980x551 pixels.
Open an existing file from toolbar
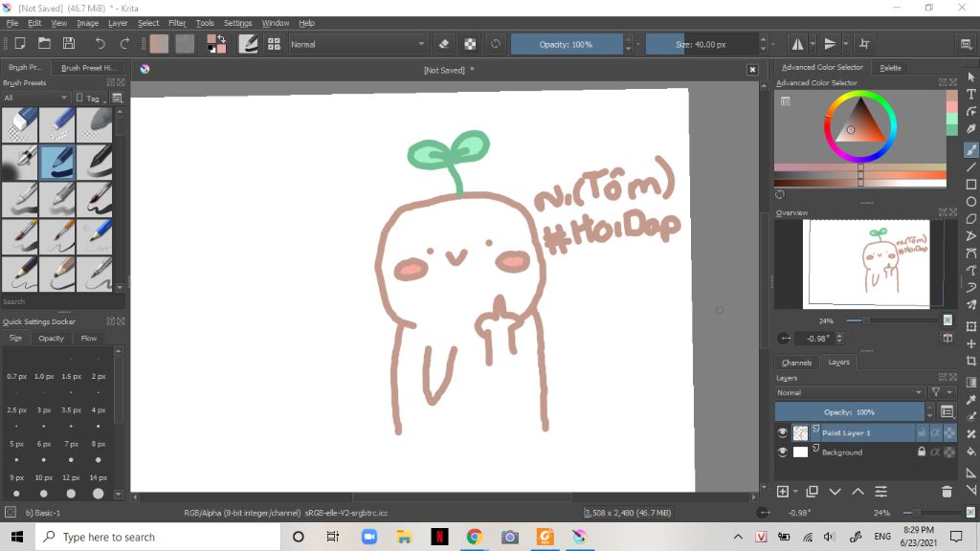(44, 44)
